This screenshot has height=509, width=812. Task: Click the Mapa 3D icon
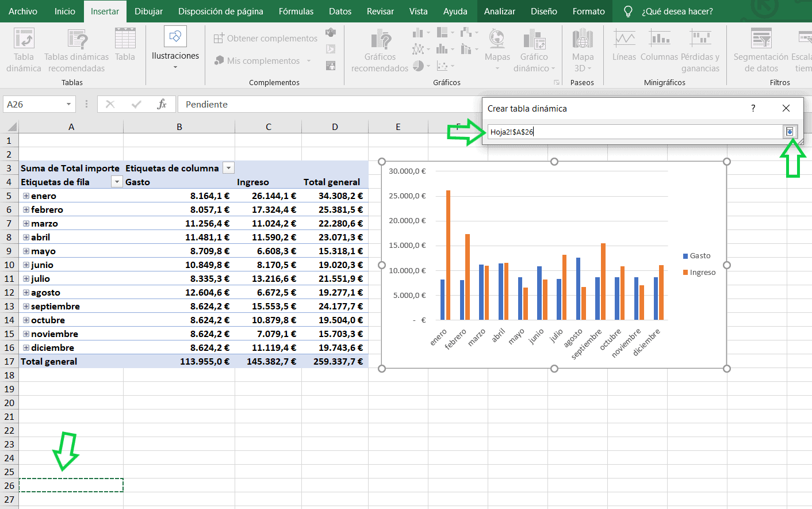point(583,39)
